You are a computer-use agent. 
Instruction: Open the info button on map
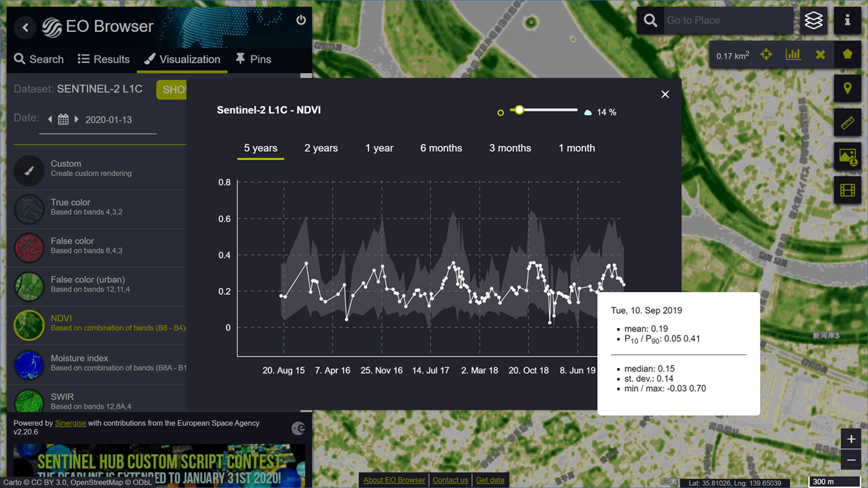848,21
